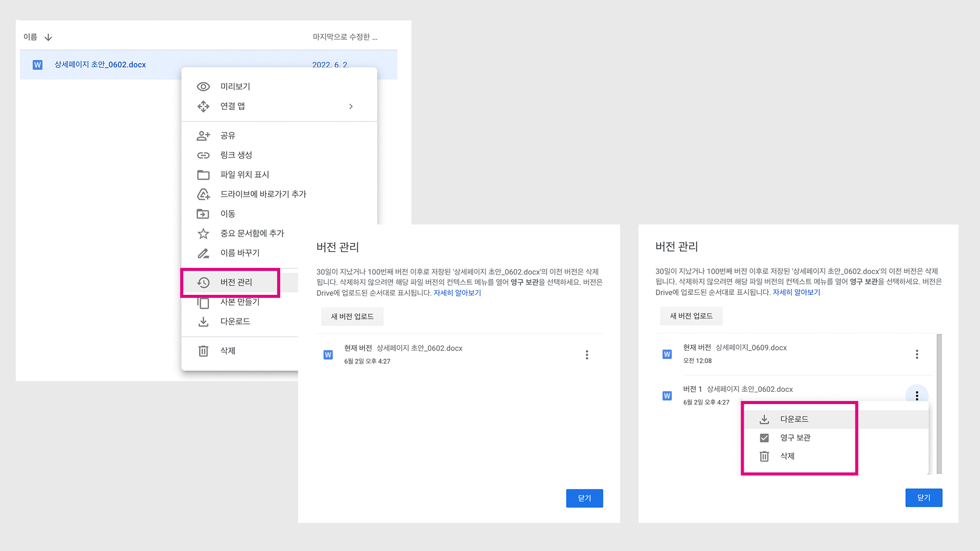
Task: Open the three-dot menu for 현재 버전
Action: tap(587, 355)
